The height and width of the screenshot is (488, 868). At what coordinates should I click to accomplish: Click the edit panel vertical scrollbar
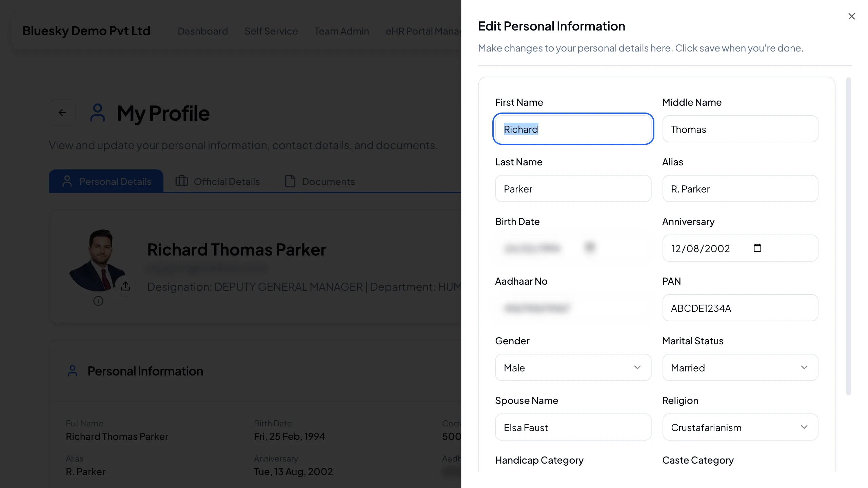click(x=849, y=236)
